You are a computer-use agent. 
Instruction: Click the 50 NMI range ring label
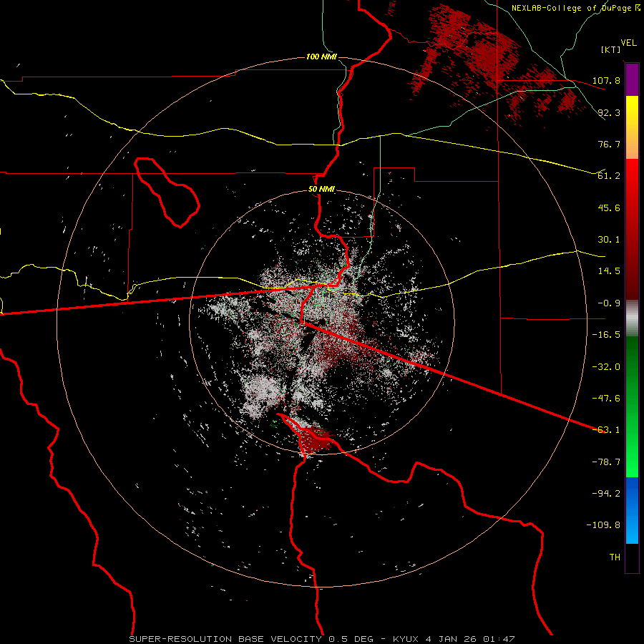(321, 190)
